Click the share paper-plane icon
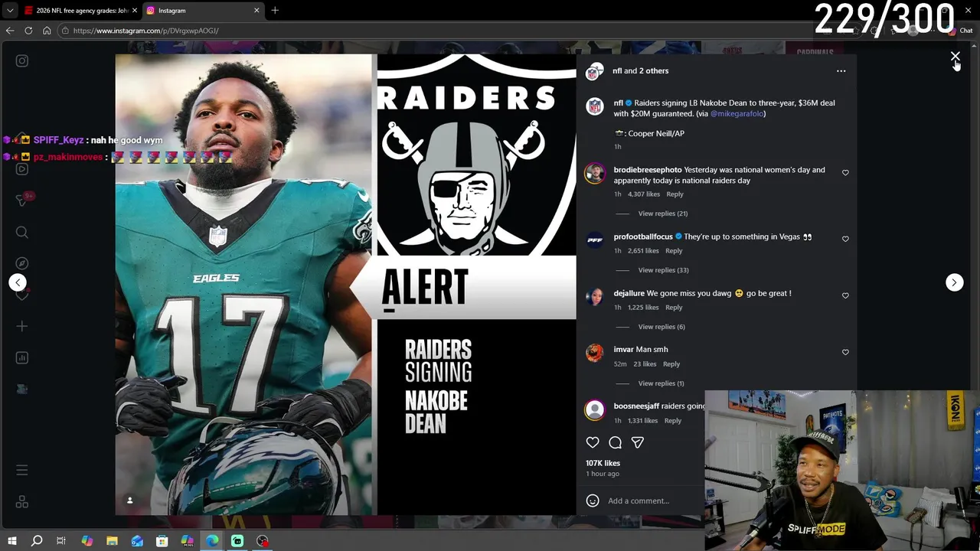 click(637, 442)
